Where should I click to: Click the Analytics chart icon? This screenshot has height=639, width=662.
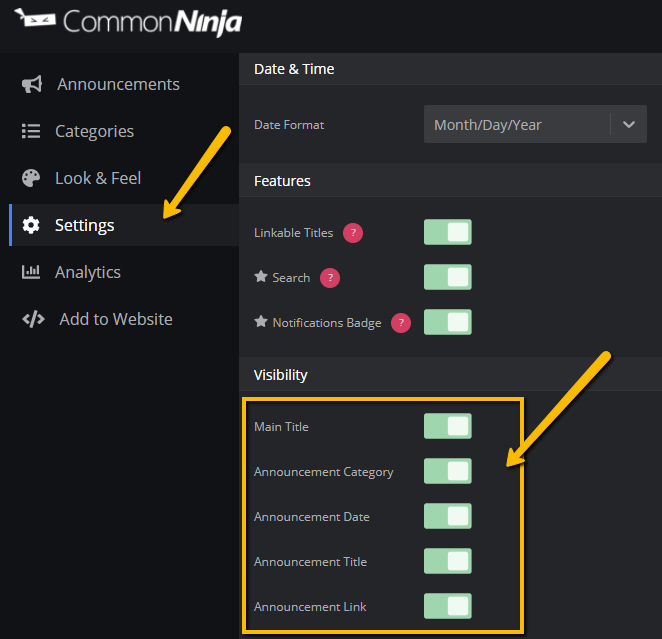pos(31,272)
